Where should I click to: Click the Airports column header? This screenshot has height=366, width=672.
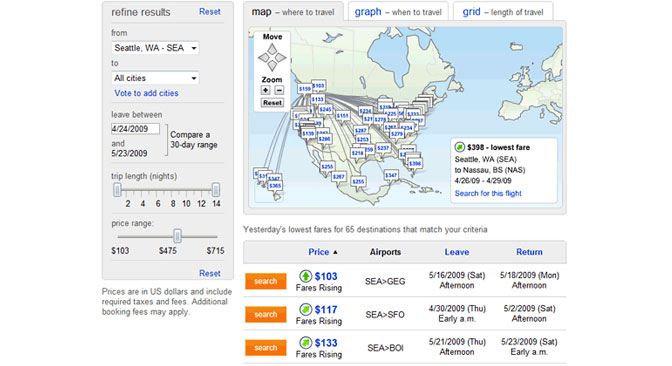[385, 252]
